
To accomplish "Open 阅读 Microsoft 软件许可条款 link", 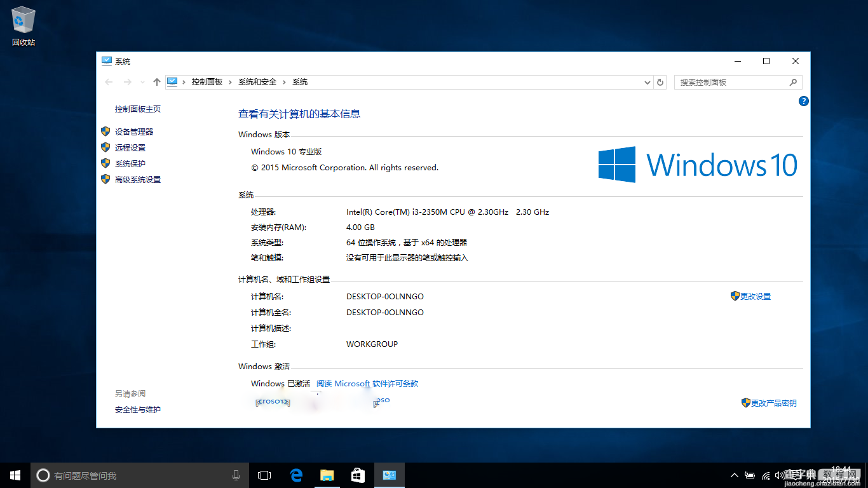I will [367, 384].
